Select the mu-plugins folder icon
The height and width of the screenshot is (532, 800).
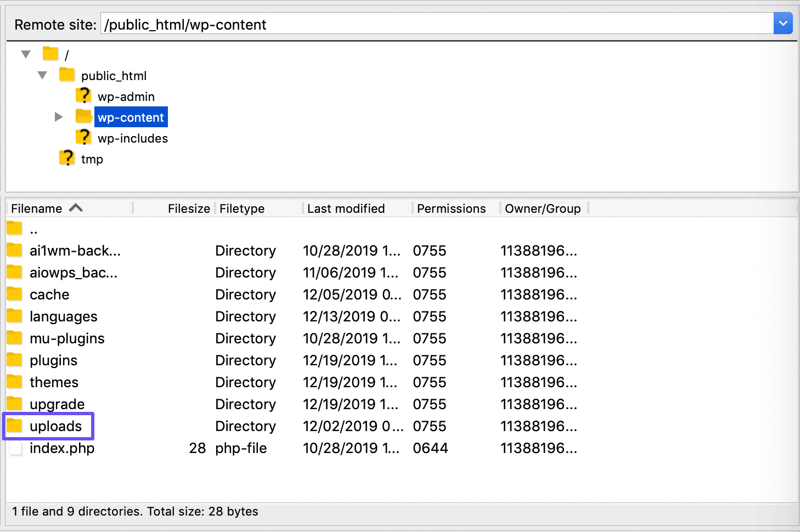coord(14,338)
